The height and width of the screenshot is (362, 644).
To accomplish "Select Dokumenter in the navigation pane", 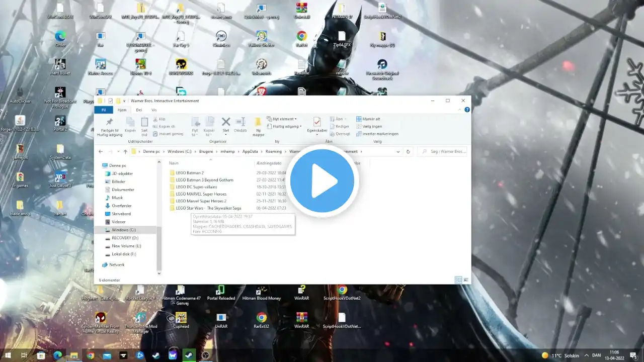I will [123, 190].
